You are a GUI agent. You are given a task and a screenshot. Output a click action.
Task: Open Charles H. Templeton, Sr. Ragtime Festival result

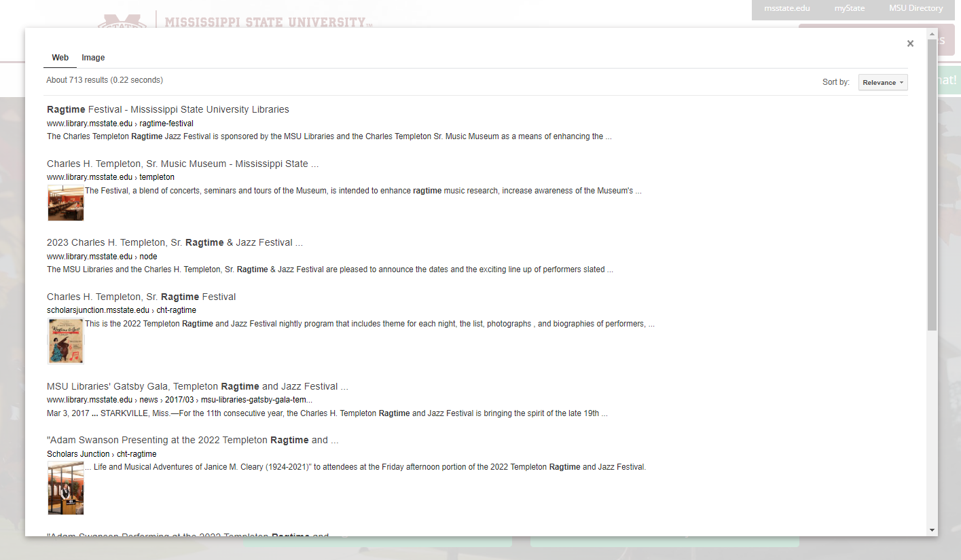pyautogui.click(x=141, y=297)
